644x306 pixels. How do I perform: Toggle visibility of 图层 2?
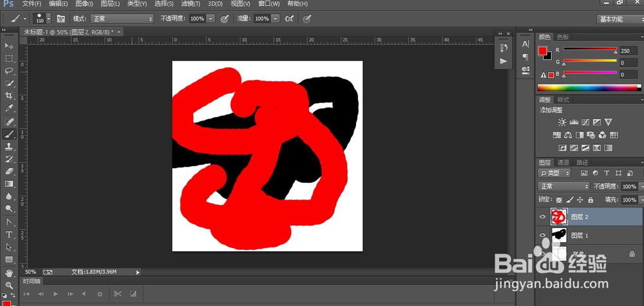pyautogui.click(x=542, y=217)
